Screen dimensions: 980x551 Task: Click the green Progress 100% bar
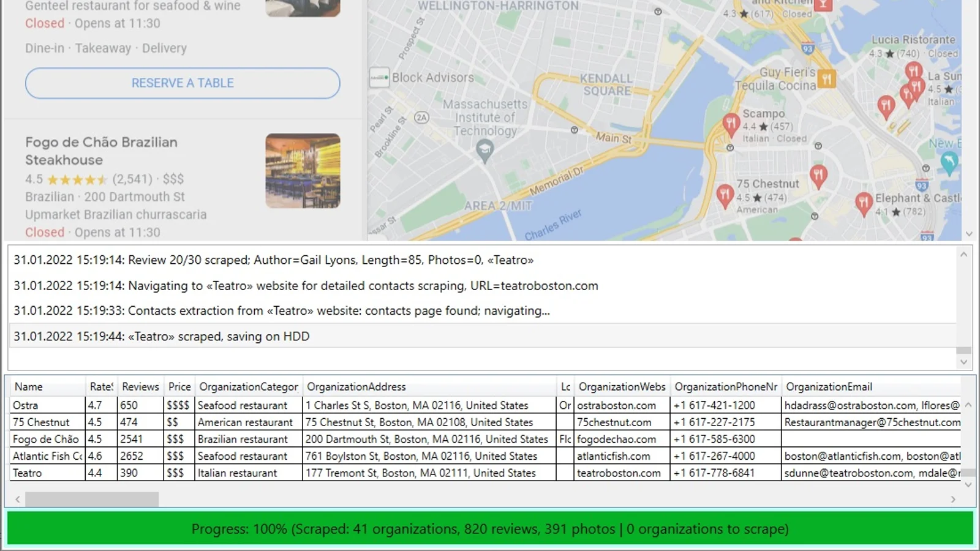click(x=490, y=528)
